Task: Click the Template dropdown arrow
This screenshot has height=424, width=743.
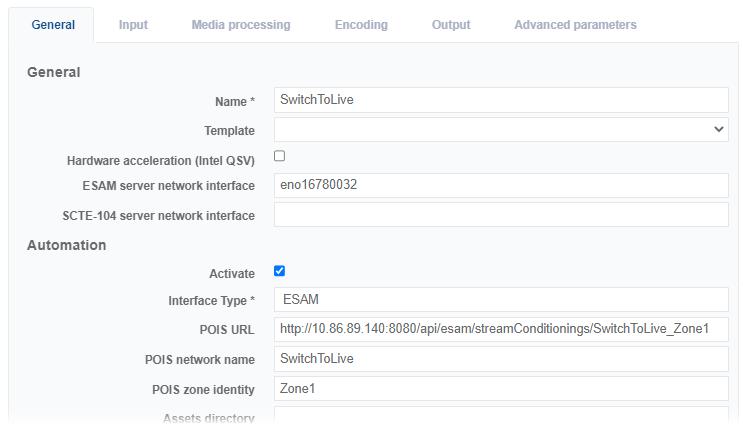Action: pyautogui.click(x=719, y=129)
